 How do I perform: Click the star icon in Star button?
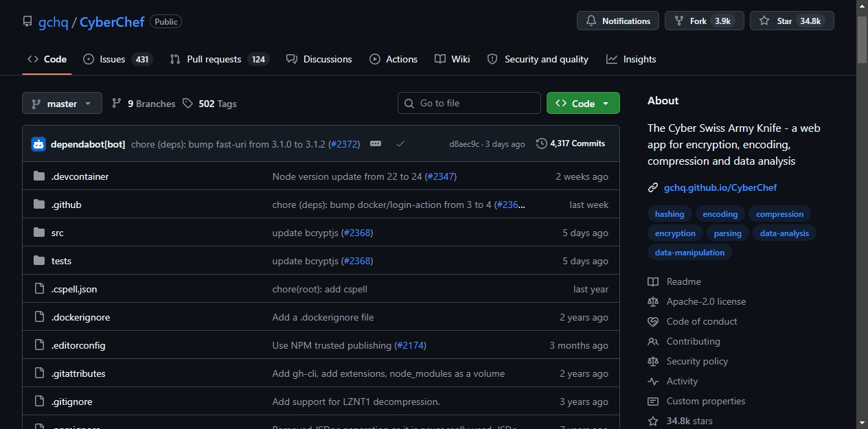(764, 21)
